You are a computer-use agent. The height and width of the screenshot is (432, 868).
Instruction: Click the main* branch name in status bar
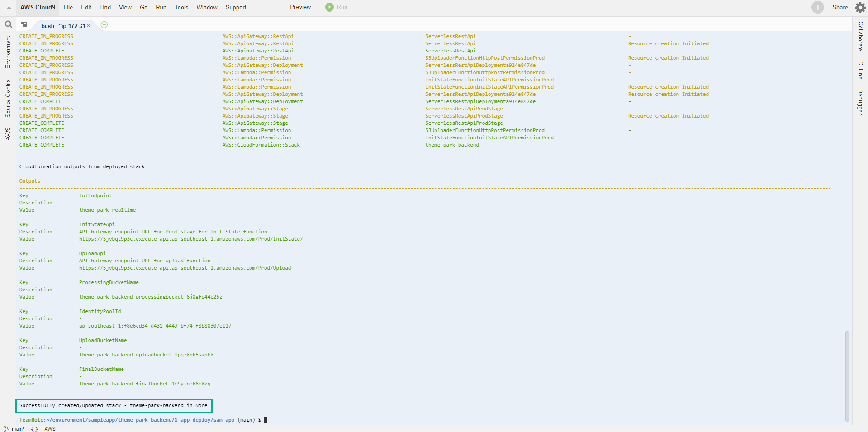point(18,429)
